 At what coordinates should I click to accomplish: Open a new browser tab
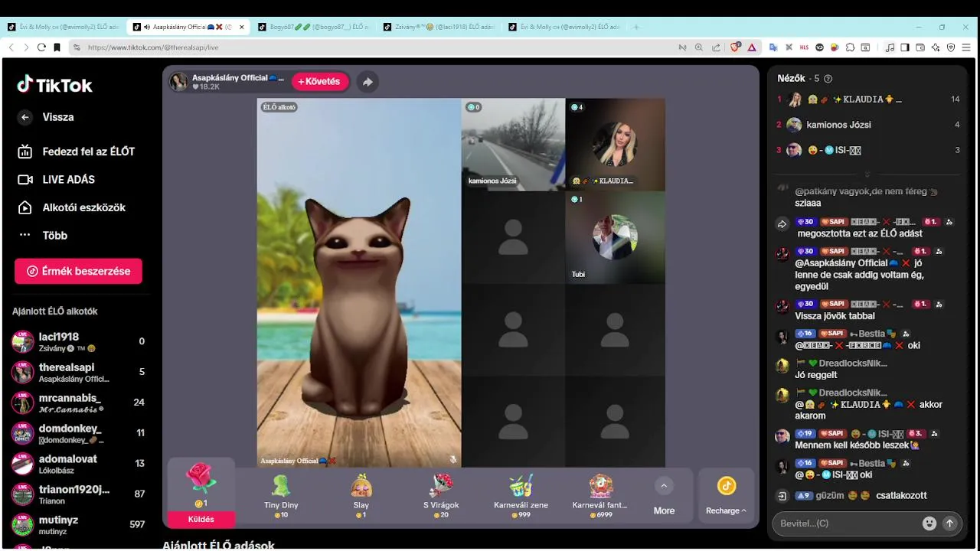click(x=636, y=27)
